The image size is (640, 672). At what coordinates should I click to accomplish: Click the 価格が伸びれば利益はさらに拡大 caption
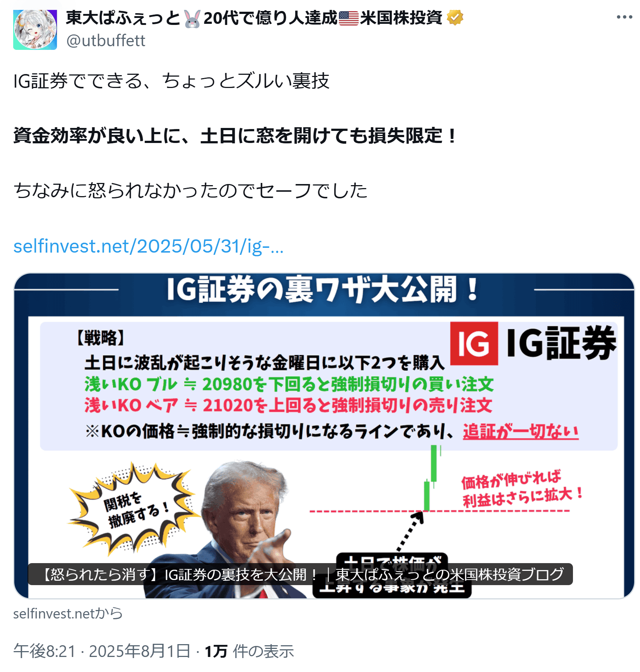click(522, 489)
